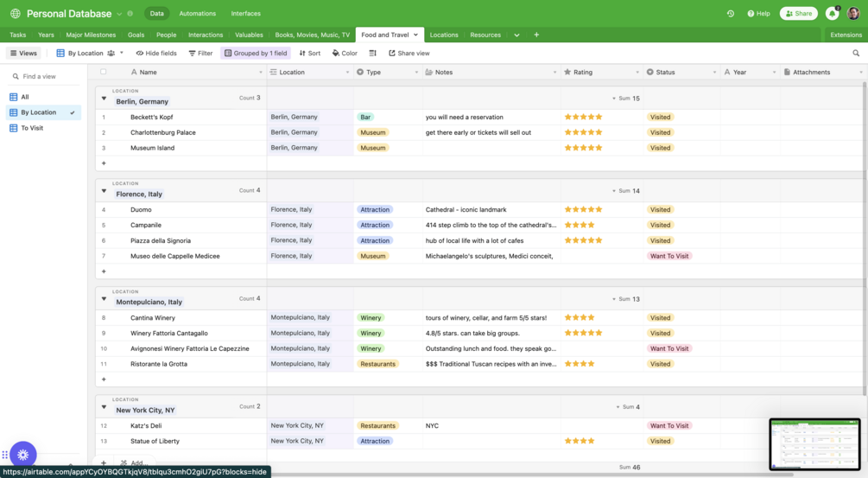868x478 pixels.
Task: Open the row height icon
Action: tap(372, 54)
